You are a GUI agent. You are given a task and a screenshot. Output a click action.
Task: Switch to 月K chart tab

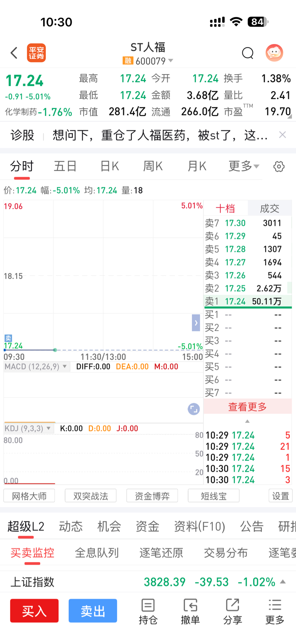[197, 166]
